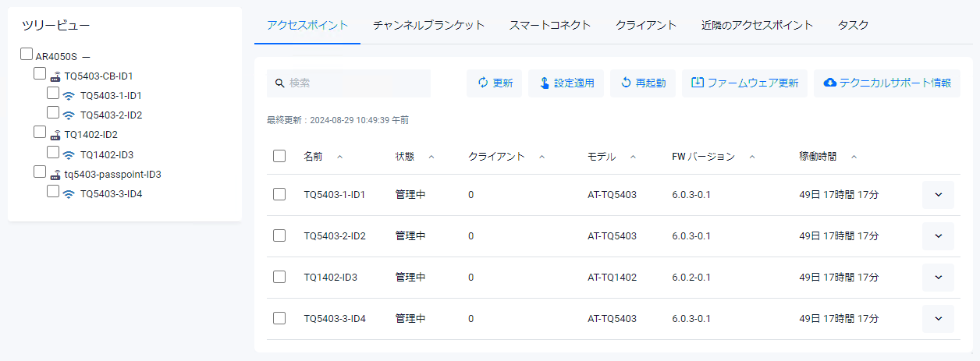
Task: Tick the TQ1402-ID3 row checkbox in table
Action: coord(279,277)
